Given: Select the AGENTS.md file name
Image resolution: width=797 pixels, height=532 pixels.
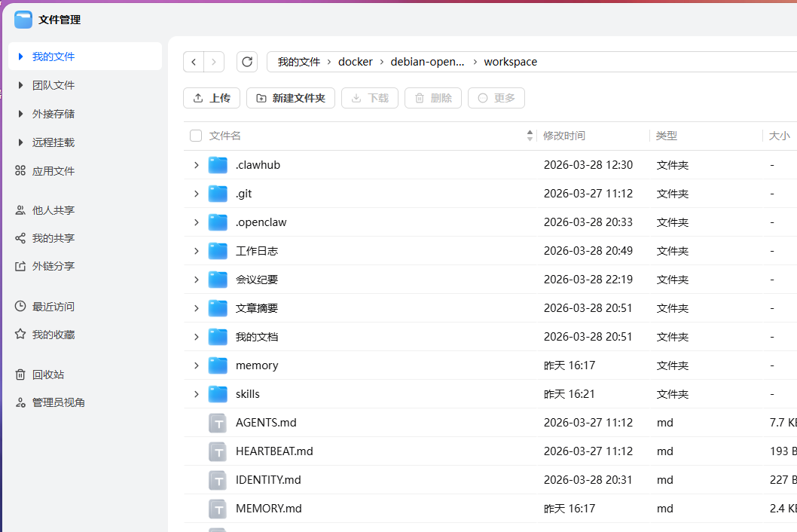Looking at the screenshot, I should [266, 423].
